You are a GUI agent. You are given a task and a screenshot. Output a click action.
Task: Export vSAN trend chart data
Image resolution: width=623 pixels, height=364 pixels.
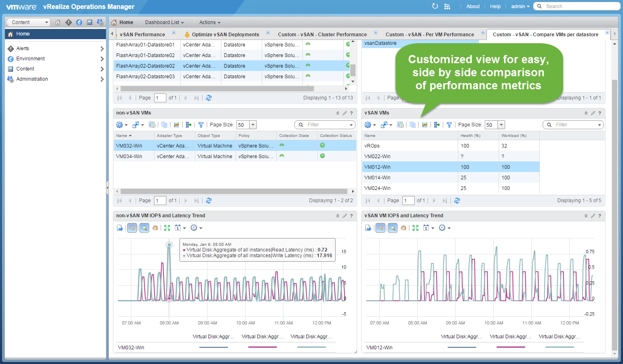click(368, 228)
